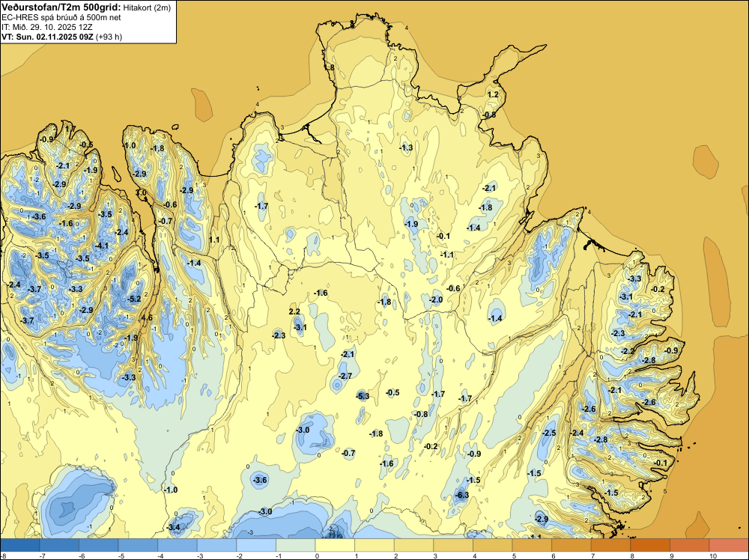
Task: Click the -2.5 temperature value on map
Action: [x=549, y=433]
